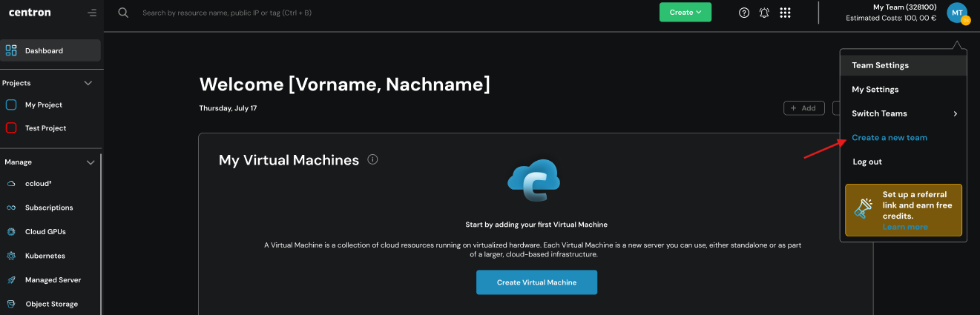Collapse the sidebar using the menu icon

tap(91, 13)
